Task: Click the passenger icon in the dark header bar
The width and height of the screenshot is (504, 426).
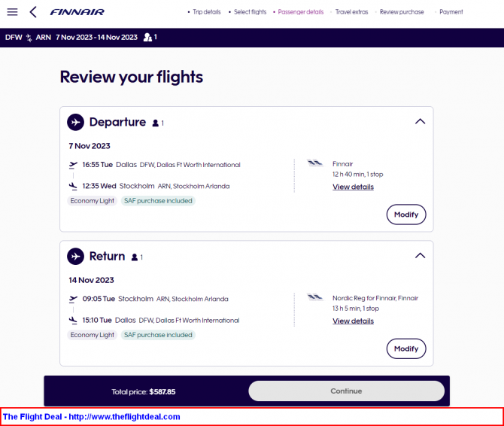Action: [x=147, y=38]
